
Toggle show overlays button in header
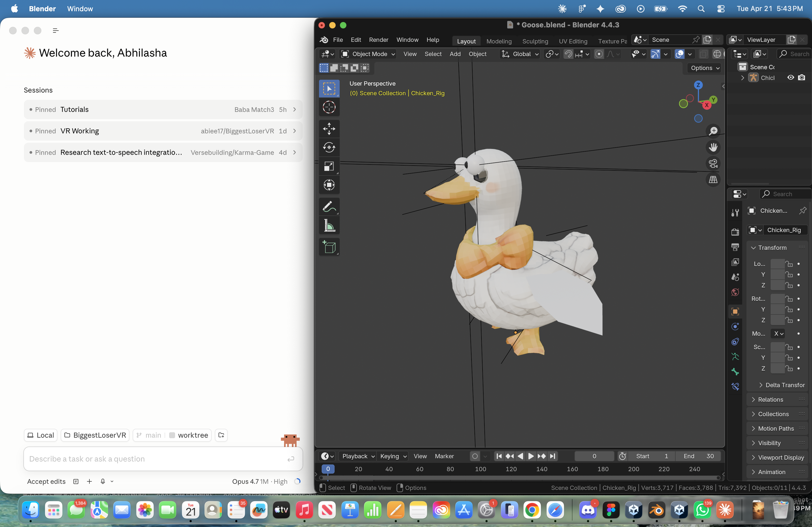[679, 54]
